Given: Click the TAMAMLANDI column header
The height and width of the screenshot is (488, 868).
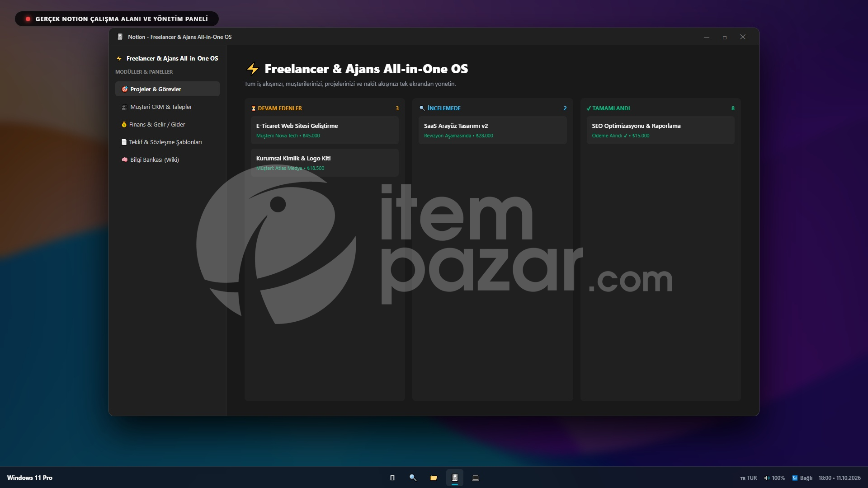Looking at the screenshot, I should [611, 108].
